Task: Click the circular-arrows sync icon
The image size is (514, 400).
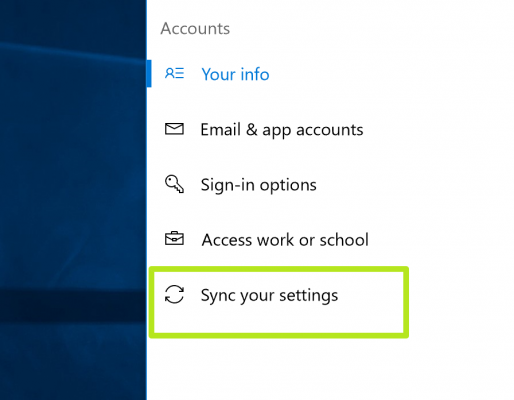Action: [174, 294]
